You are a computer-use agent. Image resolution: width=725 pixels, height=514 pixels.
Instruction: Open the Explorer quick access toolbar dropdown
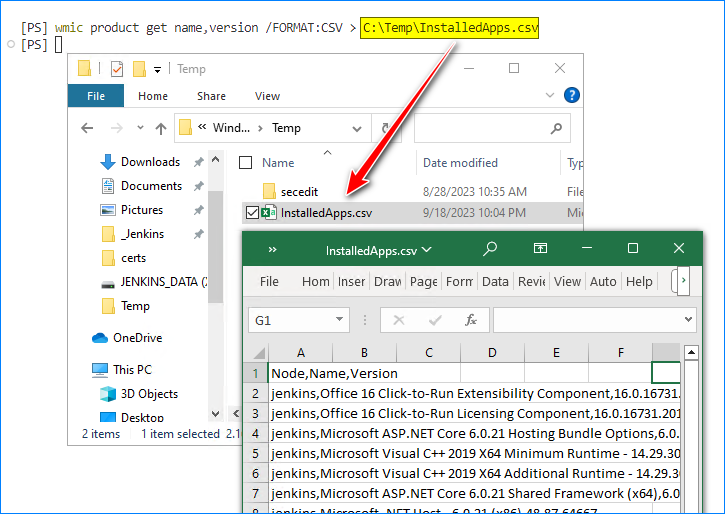coord(158,70)
